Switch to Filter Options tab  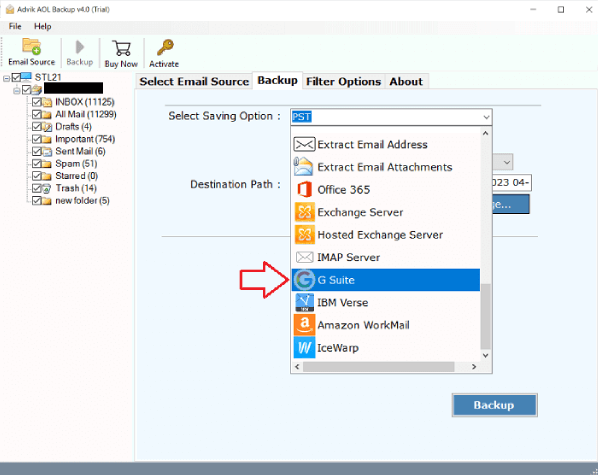(343, 81)
